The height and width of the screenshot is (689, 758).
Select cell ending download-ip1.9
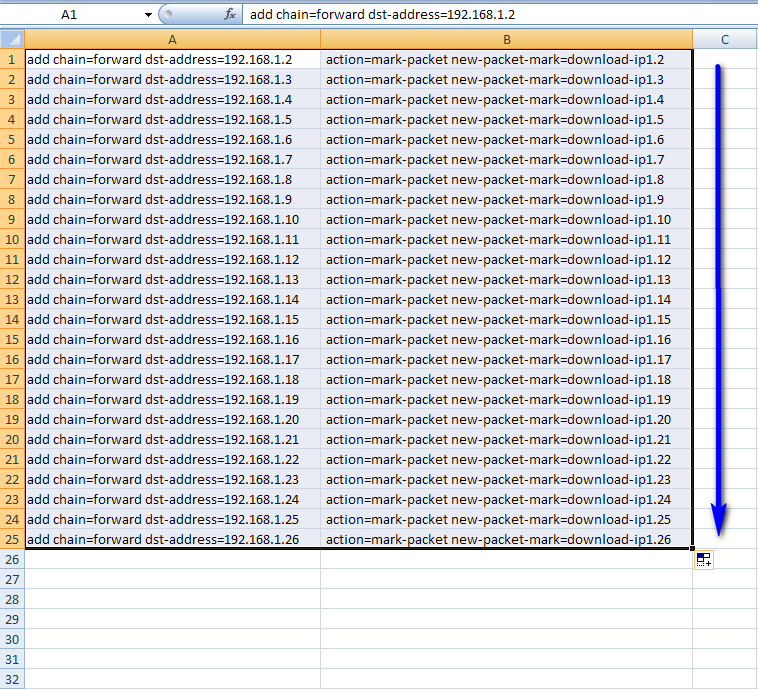507,199
